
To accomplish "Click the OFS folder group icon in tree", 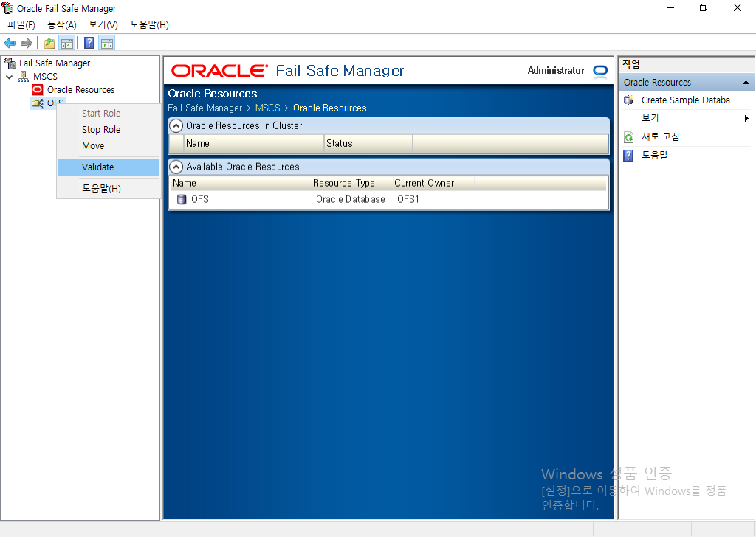I will (x=38, y=103).
